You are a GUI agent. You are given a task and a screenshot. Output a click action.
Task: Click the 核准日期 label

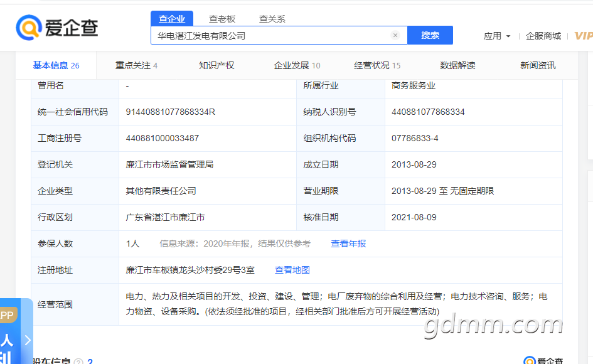click(321, 218)
